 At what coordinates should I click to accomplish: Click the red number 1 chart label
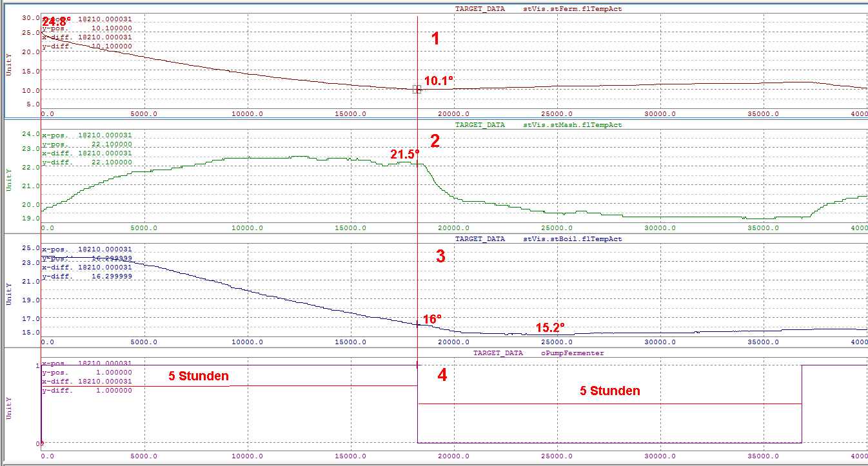pyautogui.click(x=435, y=39)
